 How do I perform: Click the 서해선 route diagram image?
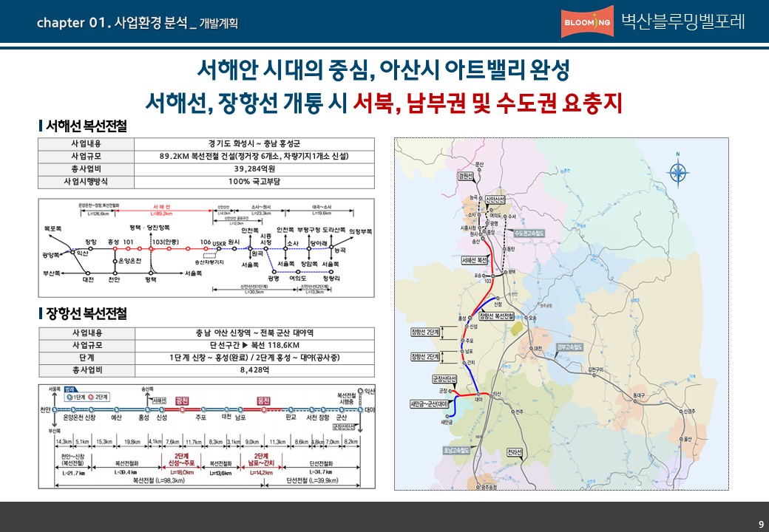(206, 248)
